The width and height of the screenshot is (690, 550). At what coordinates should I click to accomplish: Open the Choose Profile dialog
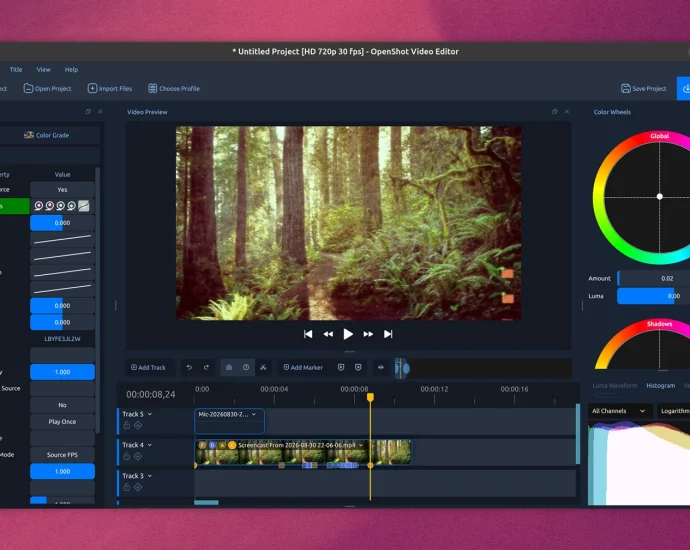174,88
